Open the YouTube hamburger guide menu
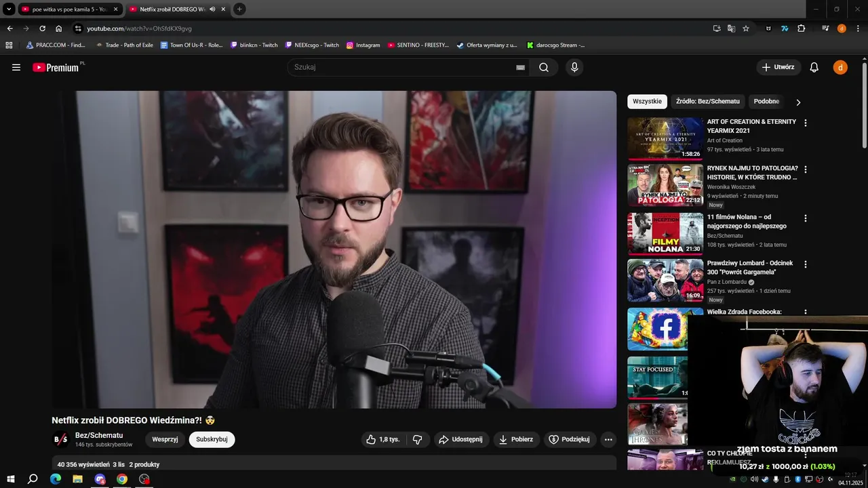The image size is (868, 488). (16, 67)
